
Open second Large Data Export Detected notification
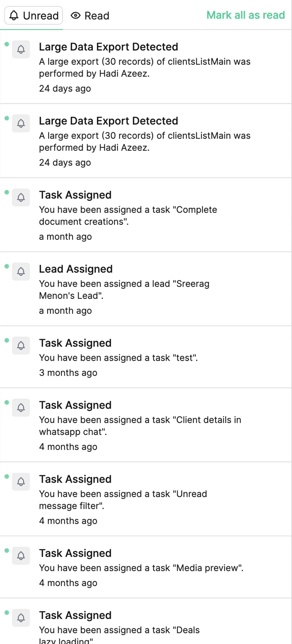click(108, 121)
